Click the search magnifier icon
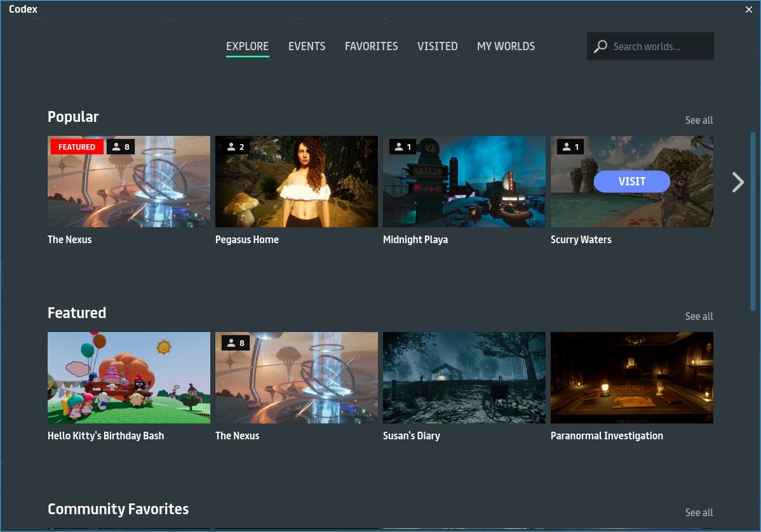Viewport: 761px width, 532px height. 600,46
